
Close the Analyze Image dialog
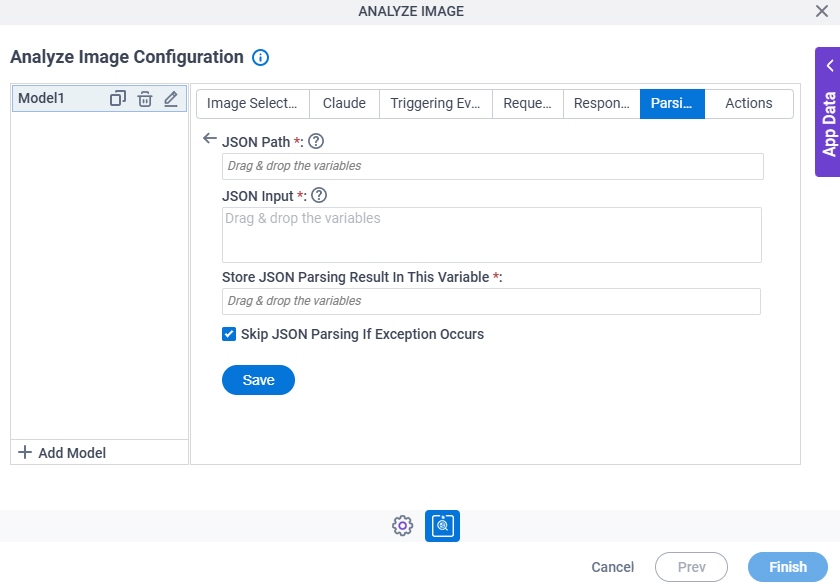coord(822,11)
